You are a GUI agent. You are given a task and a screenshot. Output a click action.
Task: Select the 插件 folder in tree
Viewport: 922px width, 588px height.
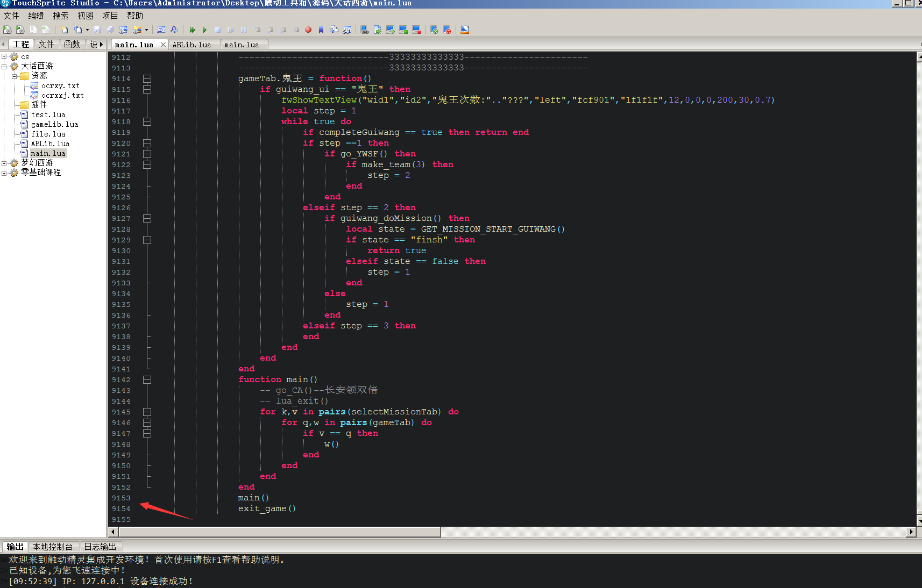[x=39, y=105]
